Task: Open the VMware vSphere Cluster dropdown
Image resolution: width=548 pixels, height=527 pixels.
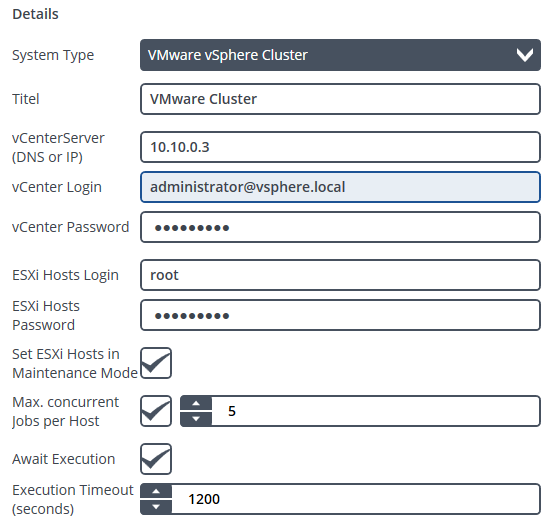Action: point(340,55)
